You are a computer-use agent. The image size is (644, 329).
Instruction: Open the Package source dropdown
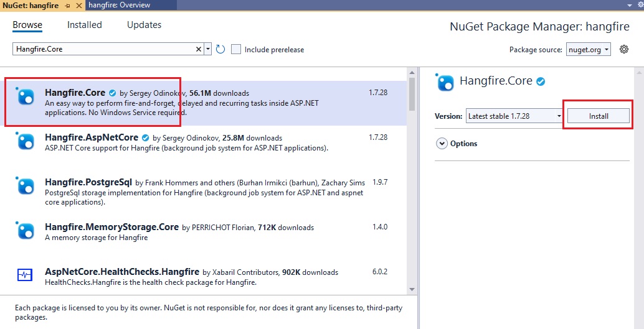click(x=588, y=50)
